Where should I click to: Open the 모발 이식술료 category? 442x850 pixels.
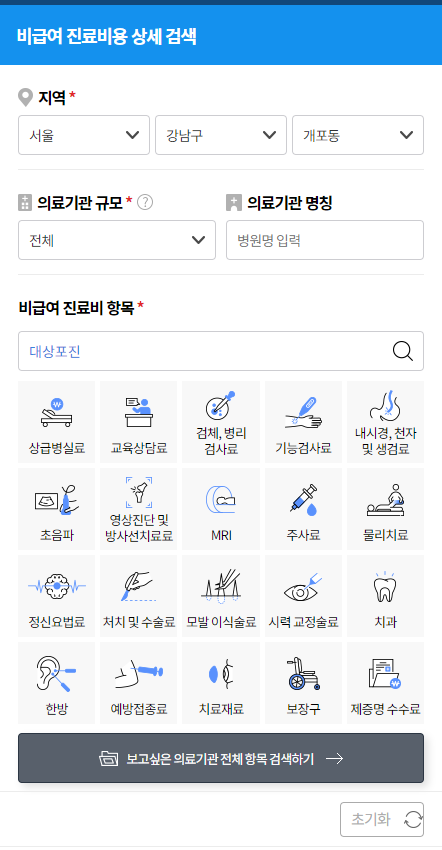coord(221,596)
